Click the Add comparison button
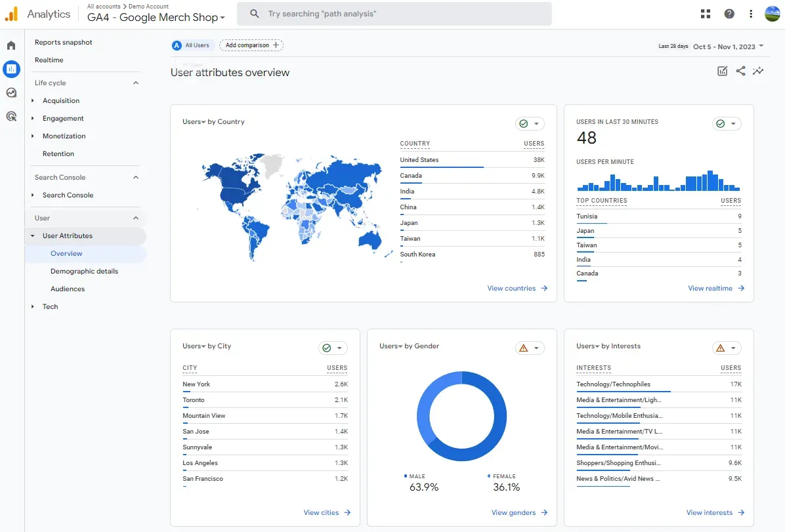The width and height of the screenshot is (785, 532). (x=251, y=45)
